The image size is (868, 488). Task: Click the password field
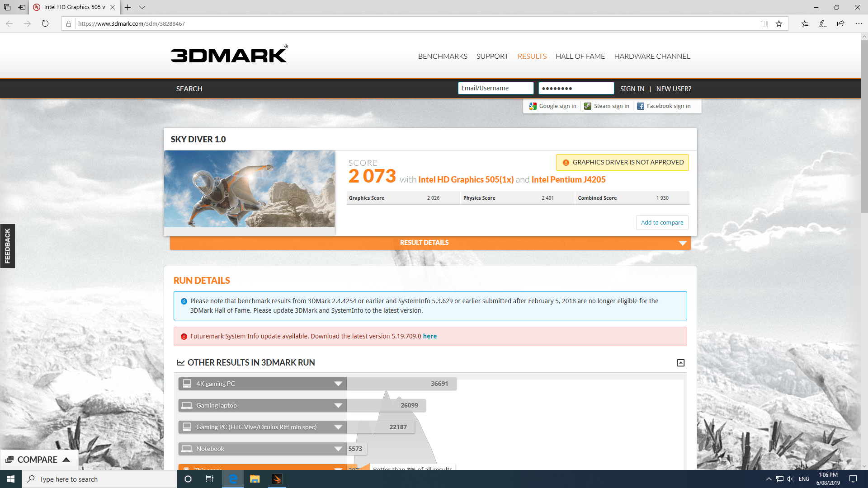tap(576, 88)
